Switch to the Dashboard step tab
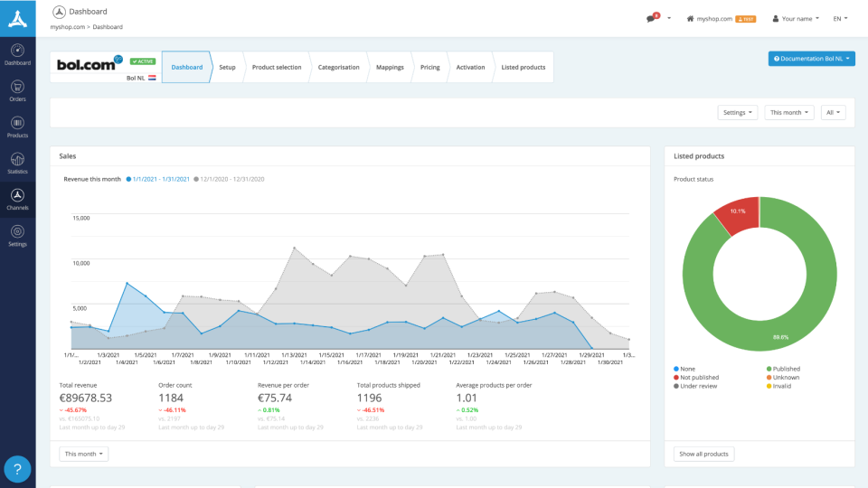 (186, 67)
